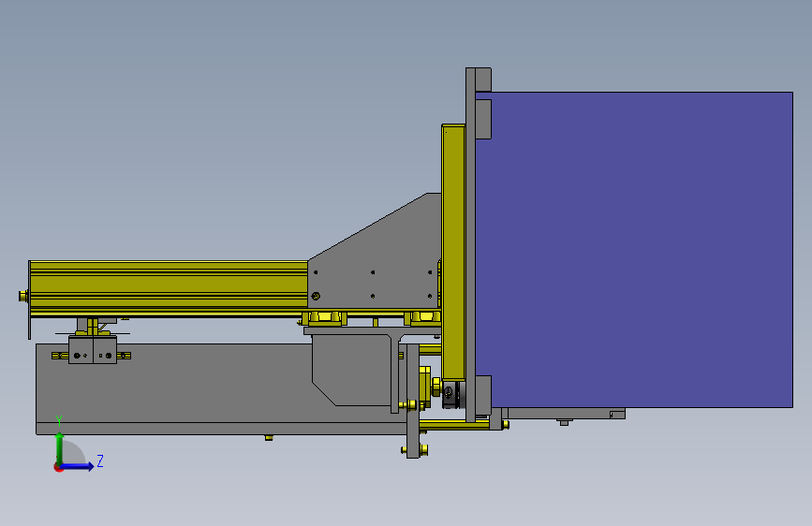This screenshot has height=526, width=812.
Task: Select the gray sensor block under the beam
Action: coord(93,349)
